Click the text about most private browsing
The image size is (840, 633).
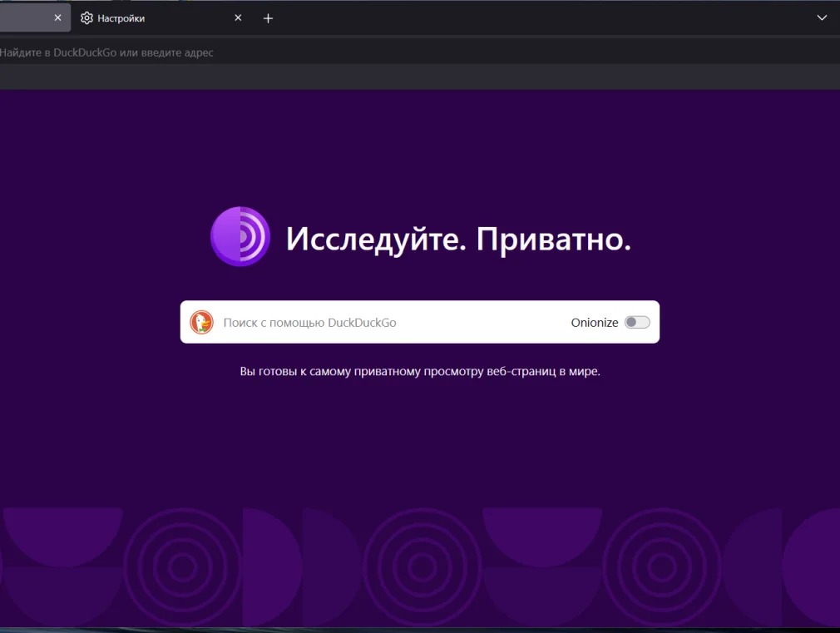[x=420, y=371]
